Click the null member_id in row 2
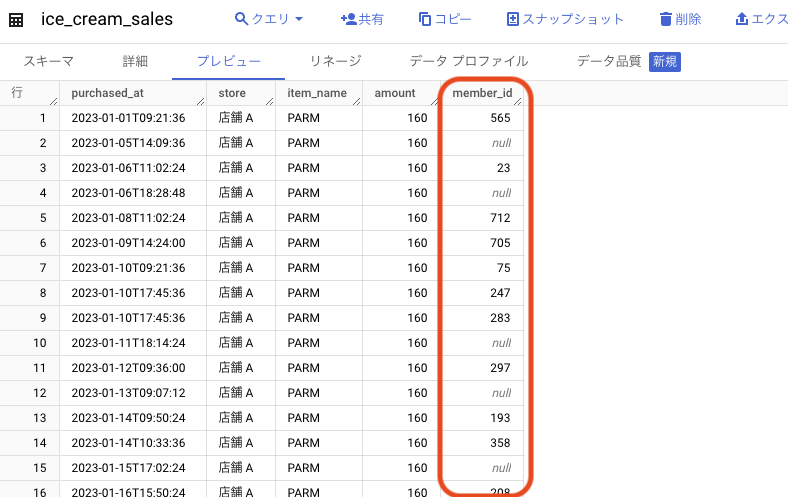The height and width of the screenshot is (497, 788). click(501, 143)
